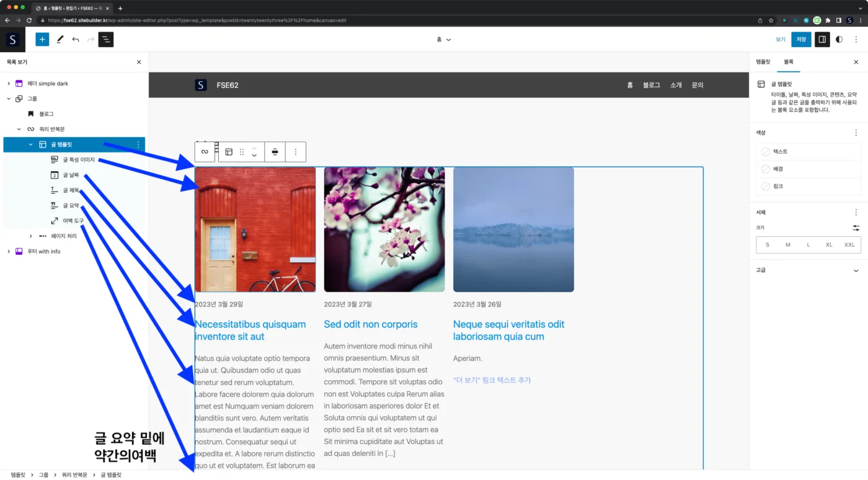Open block toolbar three-dot options
The height and width of the screenshot is (480, 868).
[295, 152]
